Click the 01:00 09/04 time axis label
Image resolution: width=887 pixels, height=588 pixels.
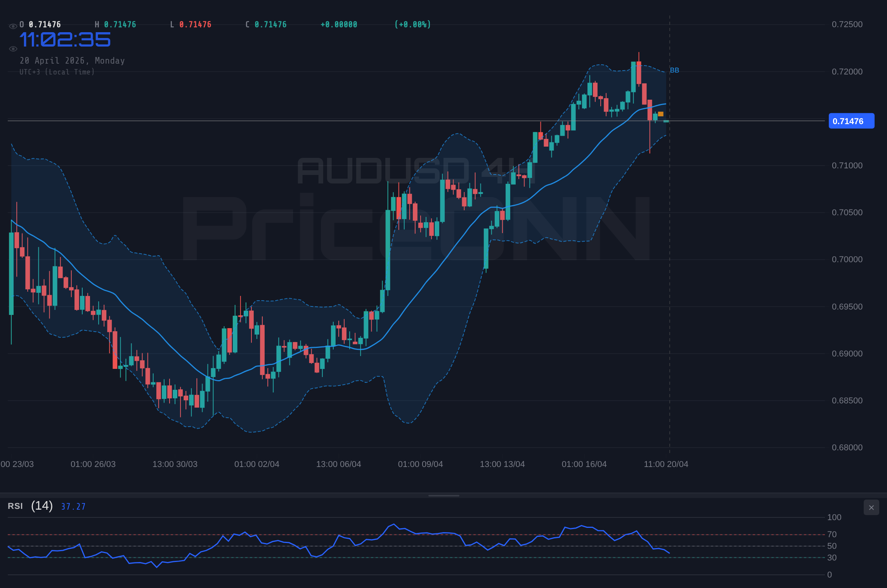421,464
